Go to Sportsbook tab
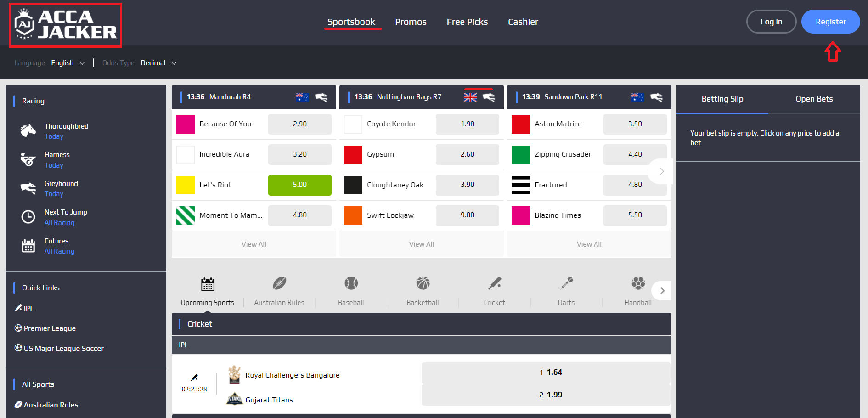Screen dimensions: 868x418 351,22
